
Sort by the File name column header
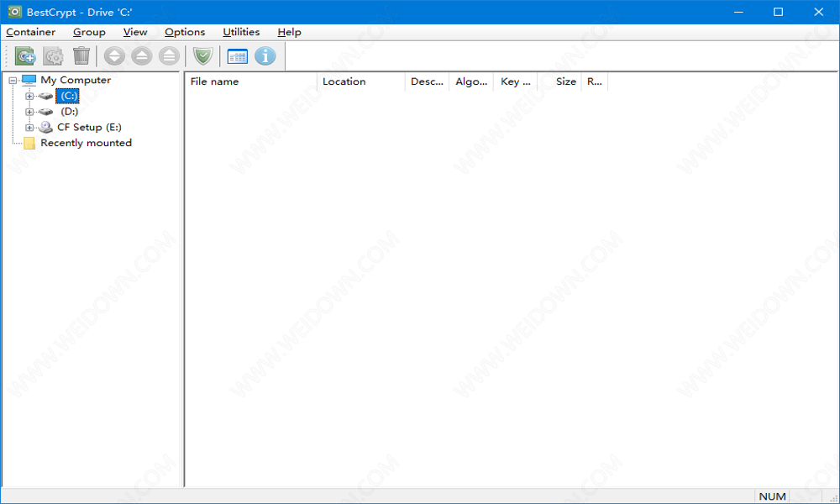point(251,81)
